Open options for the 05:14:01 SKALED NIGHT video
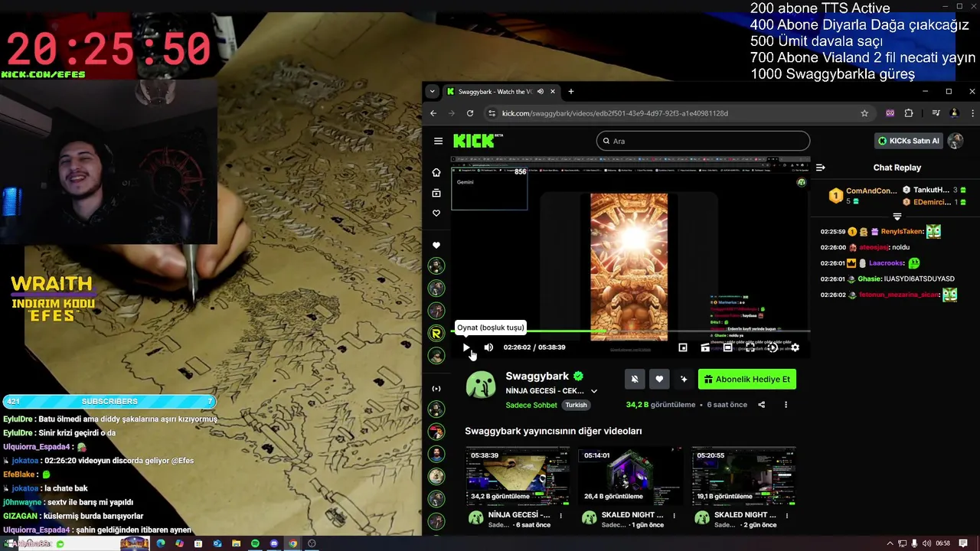 (x=675, y=516)
